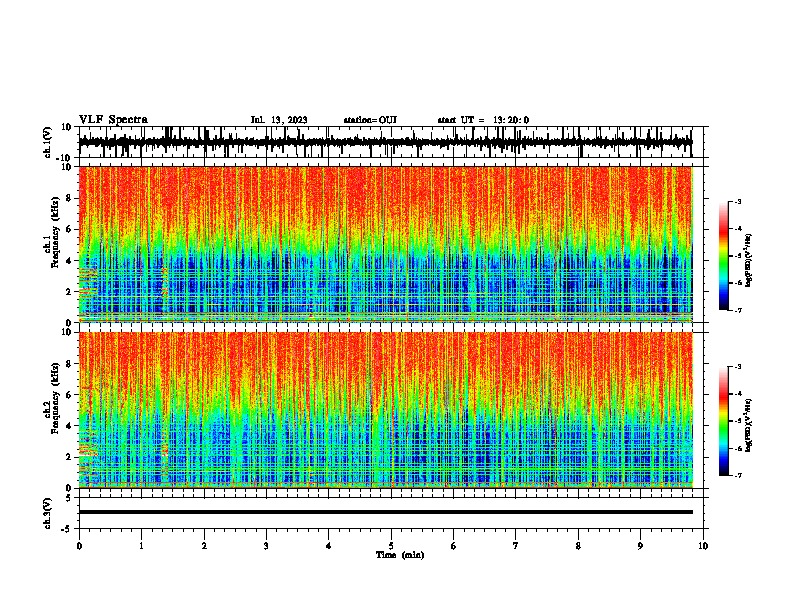Click the ch.2 spectrogram "2" kHz tick label

pos(69,457)
